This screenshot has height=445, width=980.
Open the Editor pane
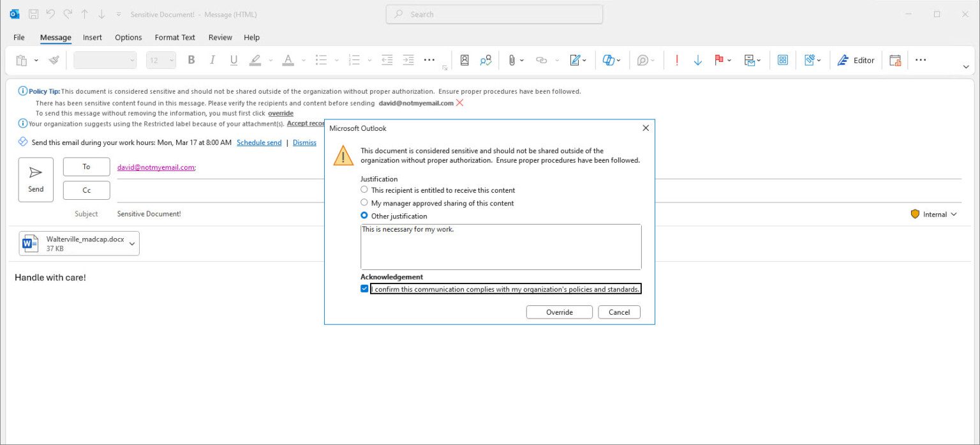[x=856, y=59]
